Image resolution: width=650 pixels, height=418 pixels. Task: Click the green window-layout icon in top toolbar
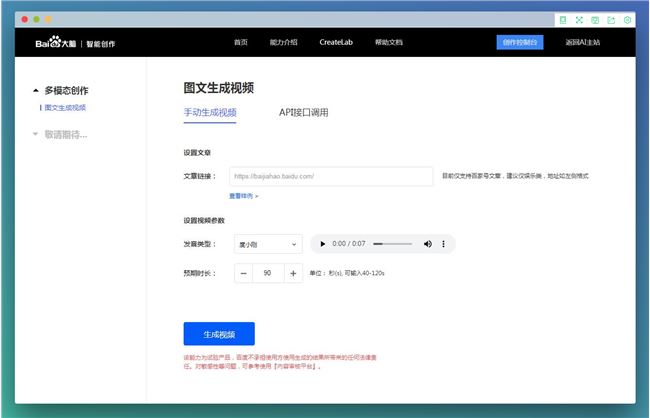click(595, 20)
